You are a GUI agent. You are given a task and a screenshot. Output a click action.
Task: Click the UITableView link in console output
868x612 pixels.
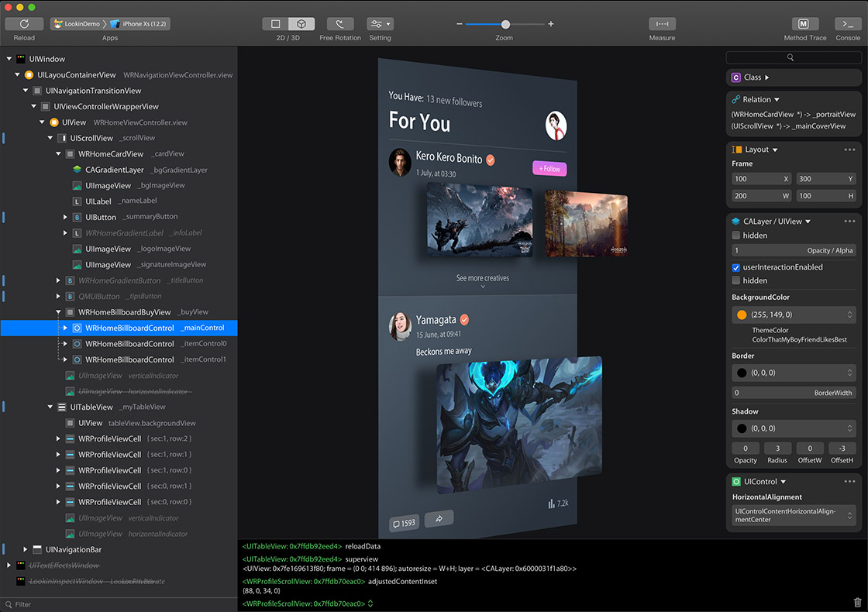[x=293, y=545]
